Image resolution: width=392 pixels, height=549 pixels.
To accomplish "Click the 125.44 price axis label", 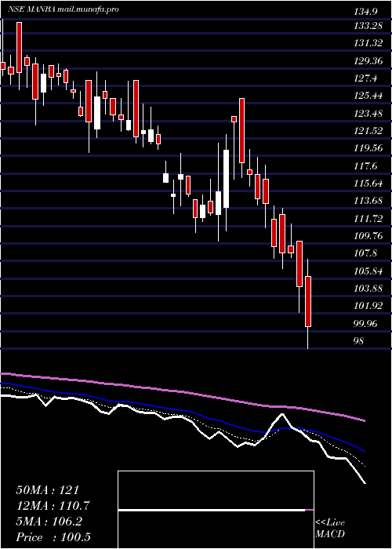I will pos(369,96).
